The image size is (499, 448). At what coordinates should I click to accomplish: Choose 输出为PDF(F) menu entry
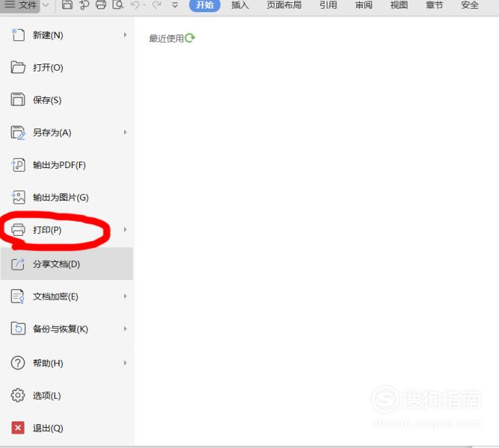pos(67,165)
